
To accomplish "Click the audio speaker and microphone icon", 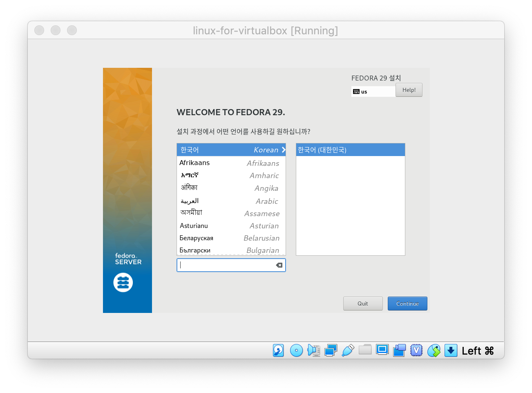I will (x=314, y=351).
